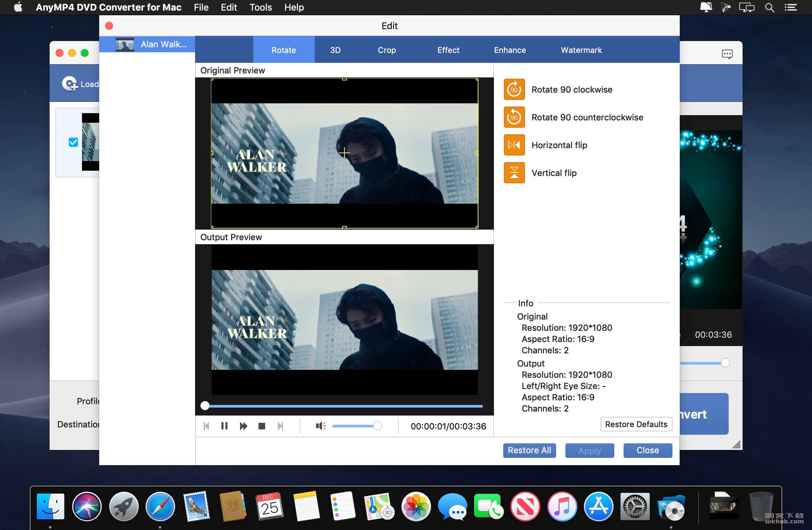Click the Restore All button
The height and width of the screenshot is (530, 812).
(529, 450)
